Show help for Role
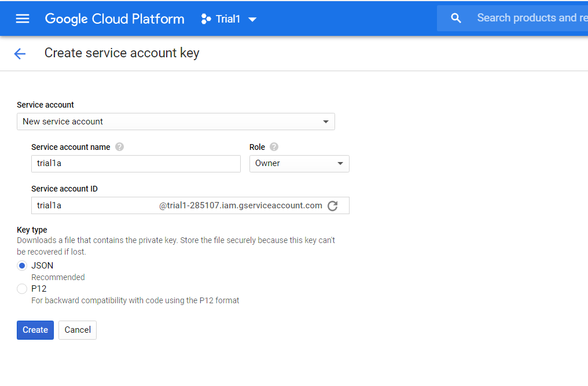588x386 pixels. (274, 146)
